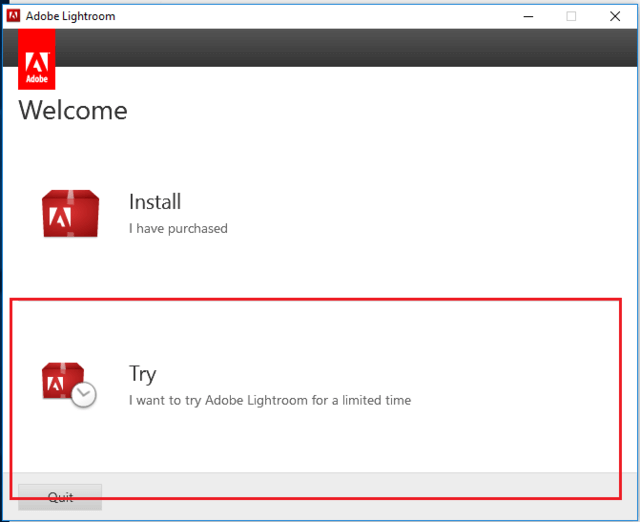
Task: Close the Adobe Lightroom installer window
Action: click(617, 16)
